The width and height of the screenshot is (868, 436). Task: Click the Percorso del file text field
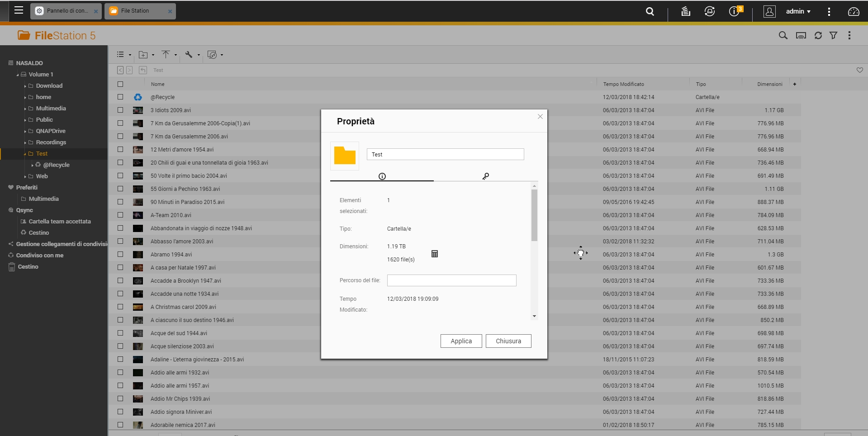point(451,280)
